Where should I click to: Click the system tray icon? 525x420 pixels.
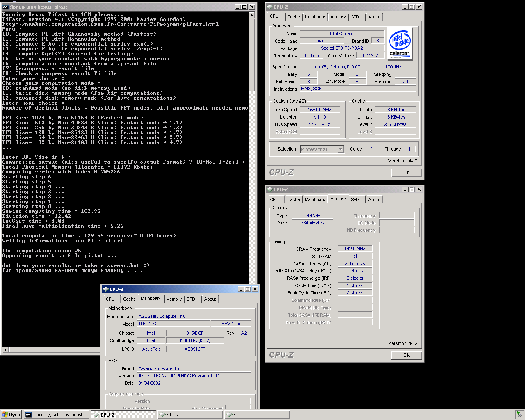coord(519,415)
